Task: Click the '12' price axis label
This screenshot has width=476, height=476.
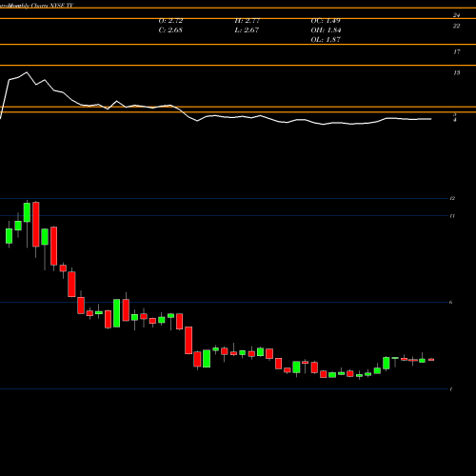Action: click(452, 198)
